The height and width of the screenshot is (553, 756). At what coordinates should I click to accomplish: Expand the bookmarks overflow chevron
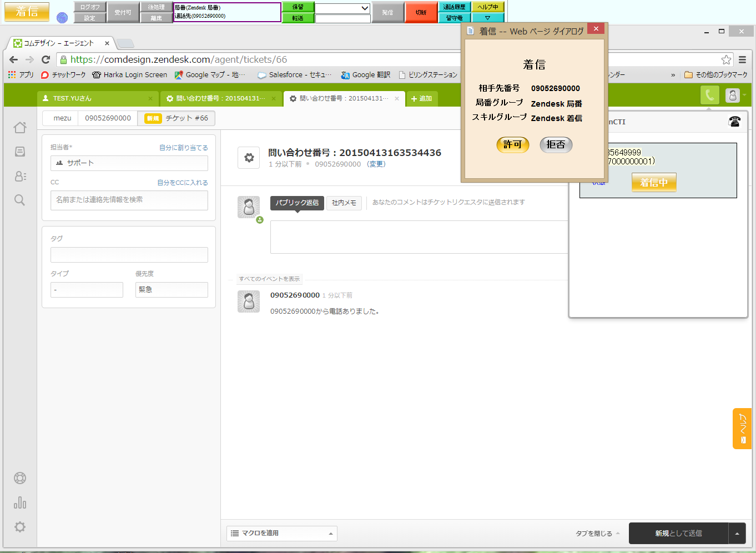tap(673, 74)
